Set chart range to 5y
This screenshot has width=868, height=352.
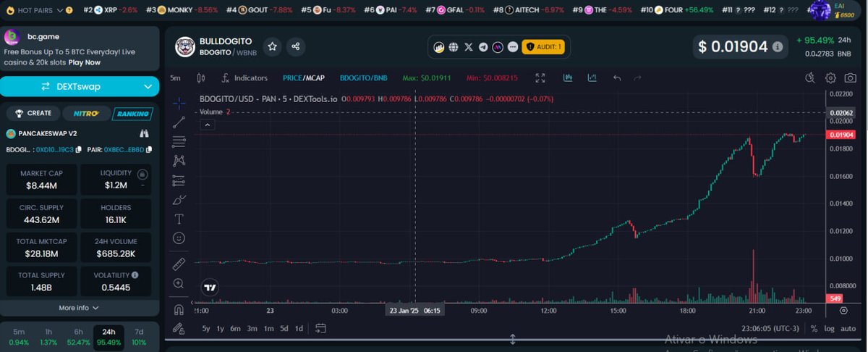[207, 328]
